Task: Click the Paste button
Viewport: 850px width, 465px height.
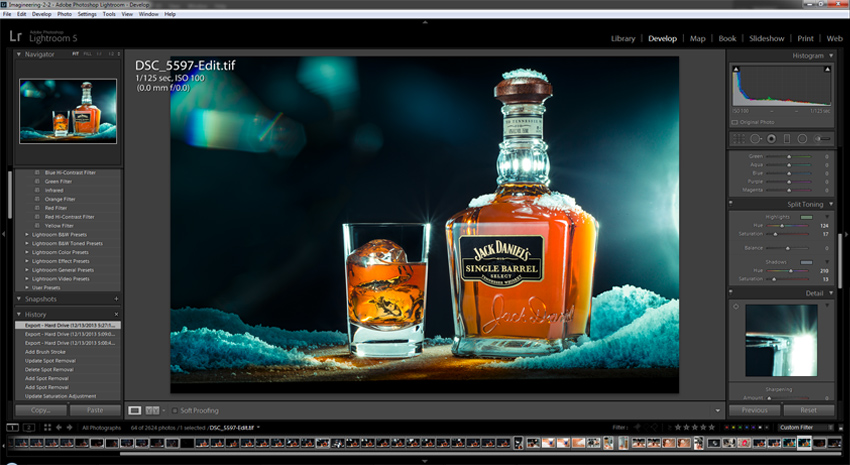Action: [x=95, y=410]
